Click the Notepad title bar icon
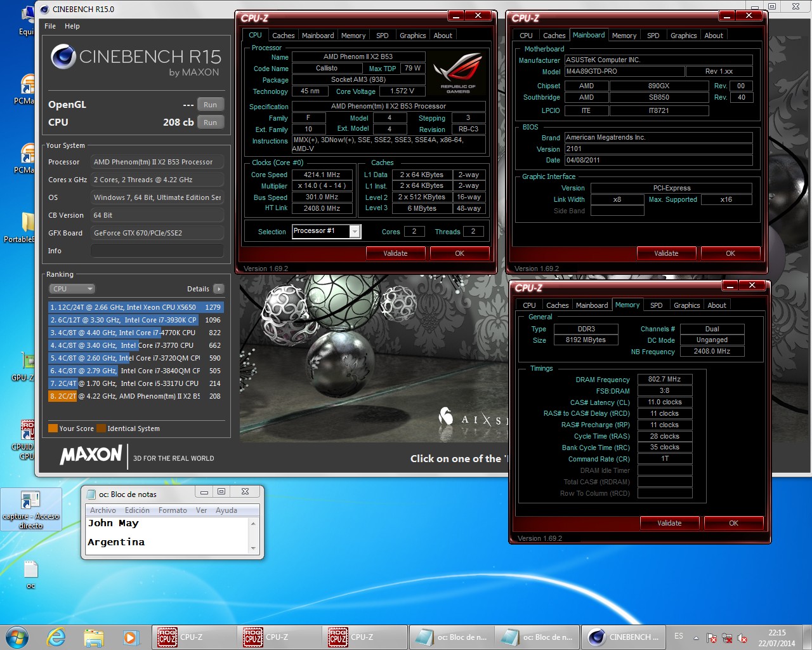 [91, 494]
